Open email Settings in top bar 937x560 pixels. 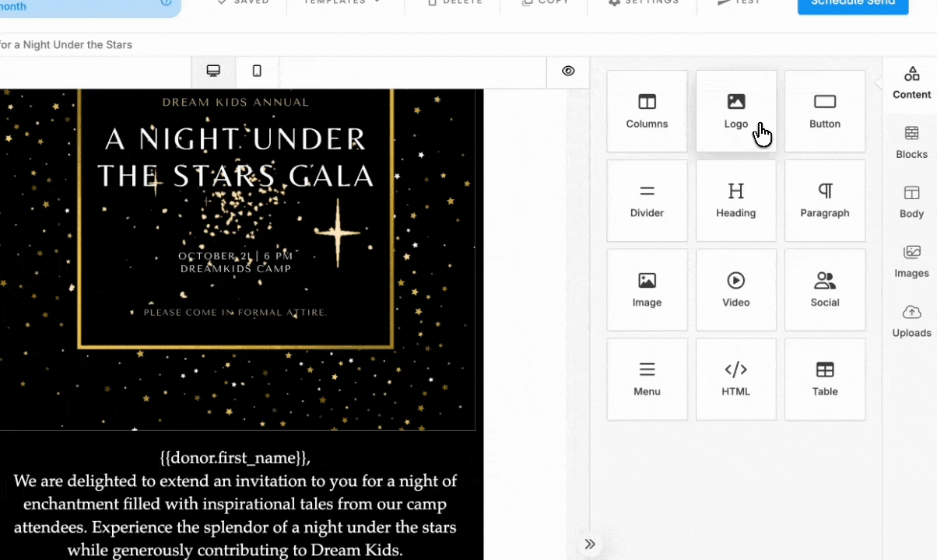tap(643, 2)
